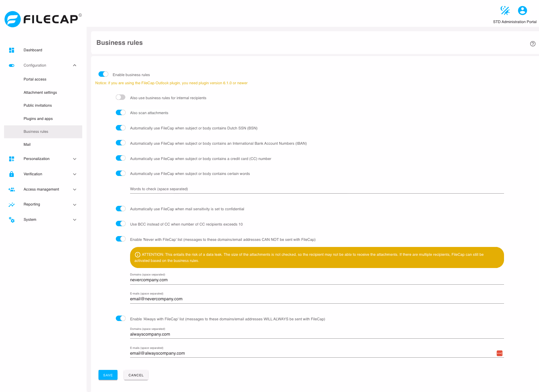Toggle the certain words rule switch
The width and height of the screenshot is (539, 392).
coord(121,173)
